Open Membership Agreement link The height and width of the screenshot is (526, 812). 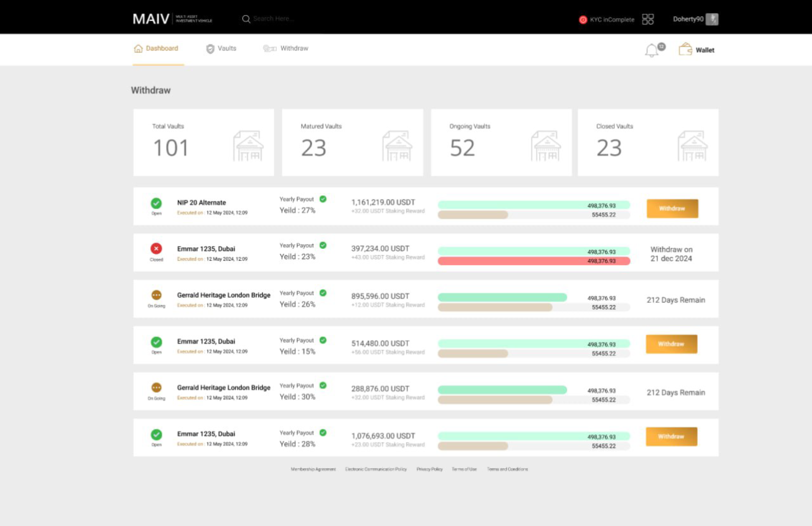tap(313, 469)
